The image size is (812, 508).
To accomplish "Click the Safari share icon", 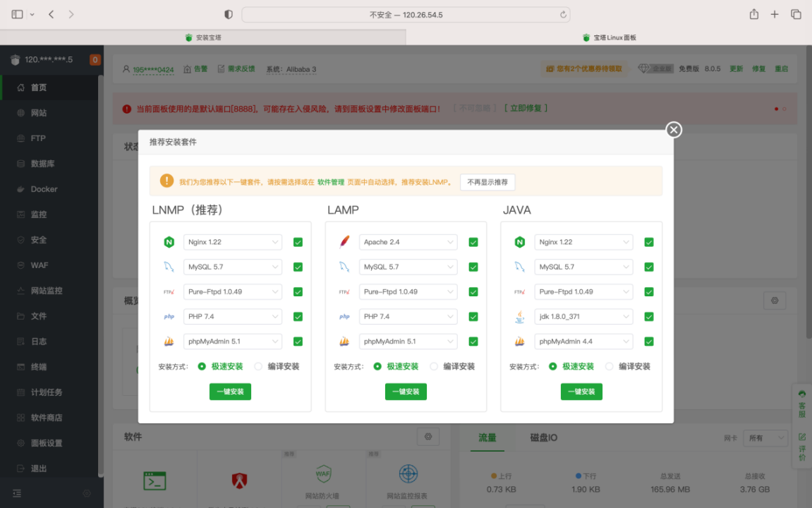I will (x=754, y=14).
